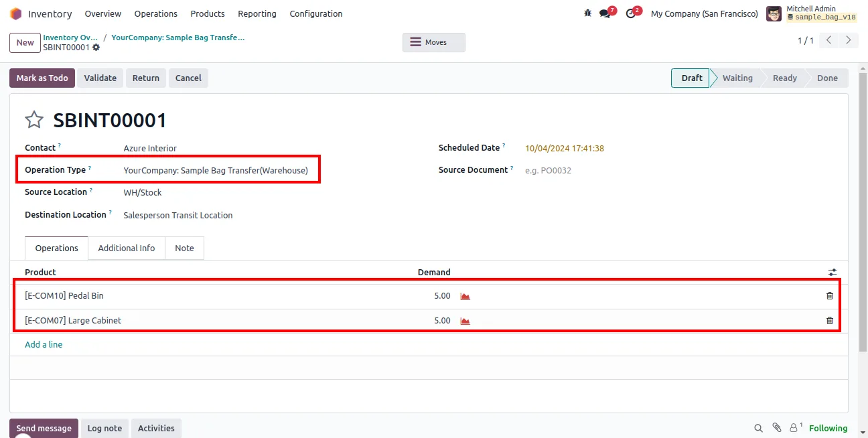Open the Products menu
Image resolution: width=868 pixels, height=438 pixels.
click(x=208, y=13)
